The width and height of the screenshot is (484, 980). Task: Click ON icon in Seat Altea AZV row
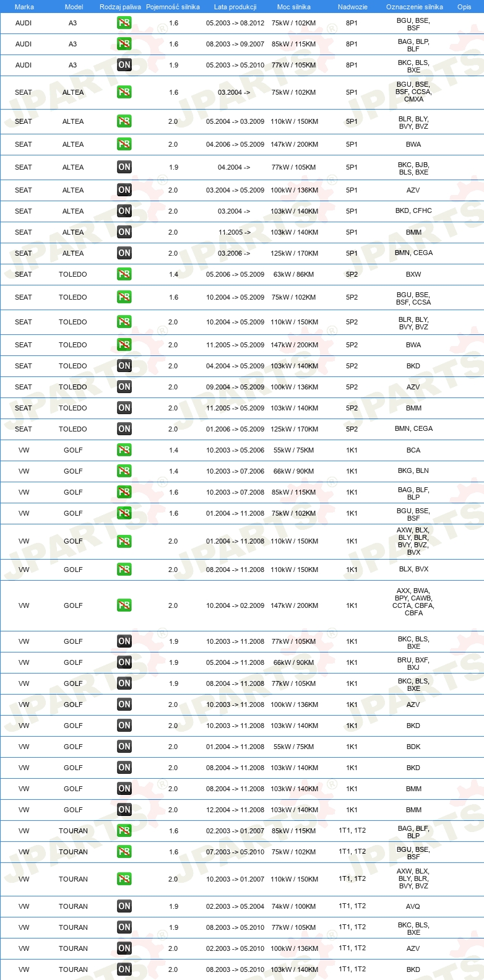[x=124, y=190]
